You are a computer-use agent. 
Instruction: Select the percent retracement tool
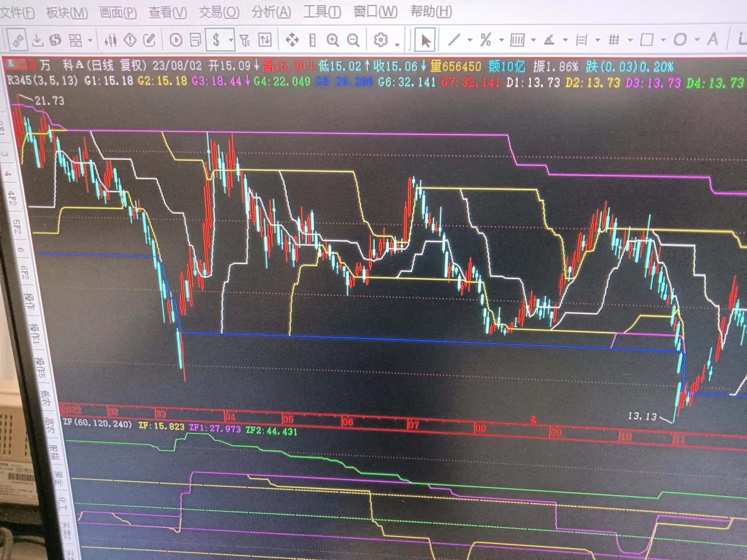pyautogui.click(x=486, y=40)
